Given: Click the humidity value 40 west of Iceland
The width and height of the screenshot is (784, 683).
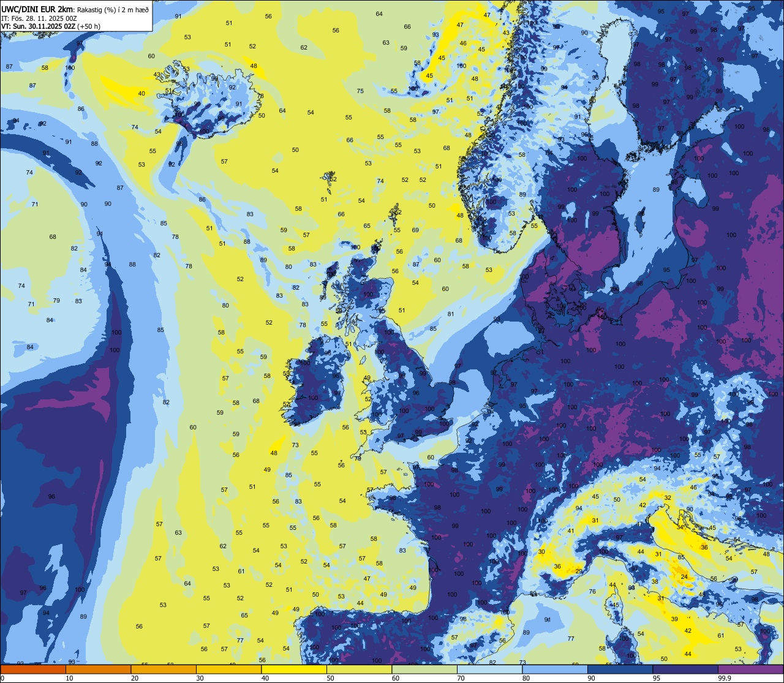Looking at the screenshot, I should 141,94.
